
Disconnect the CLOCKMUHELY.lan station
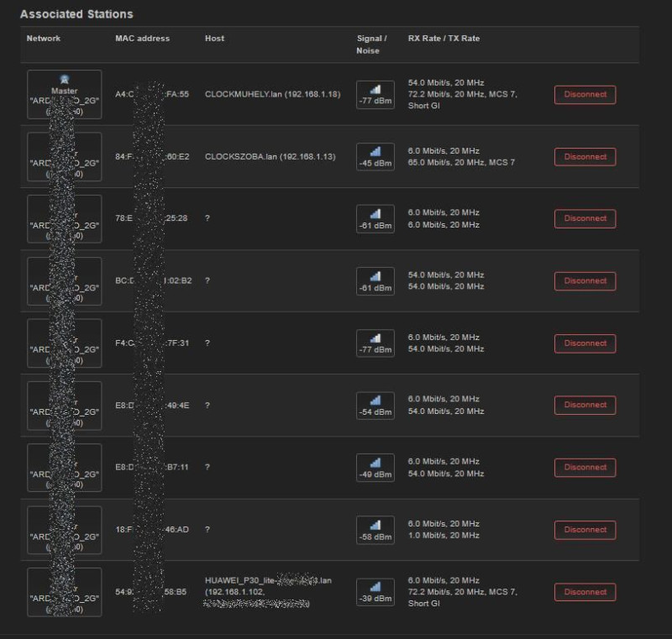click(585, 95)
